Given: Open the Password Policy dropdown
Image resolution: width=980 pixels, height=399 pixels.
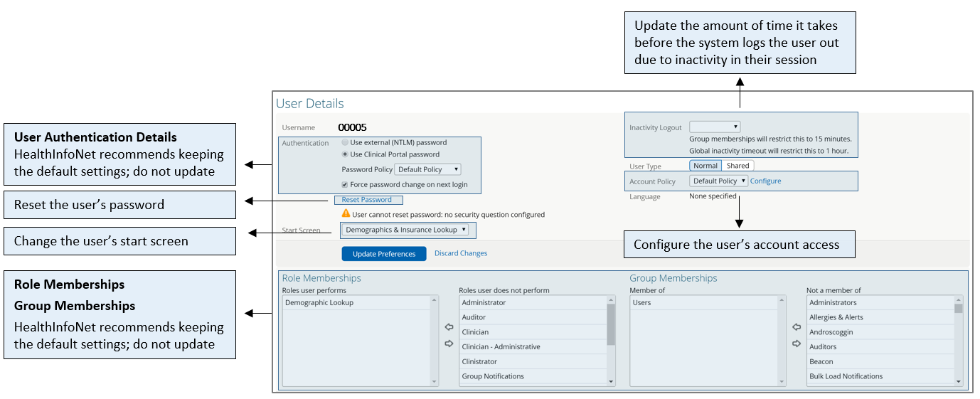Looking at the screenshot, I should point(427,169).
